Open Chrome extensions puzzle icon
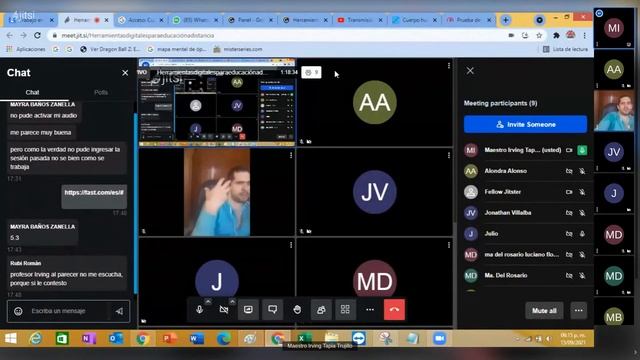The image size is (640, 360). click(x=556, y=36)
